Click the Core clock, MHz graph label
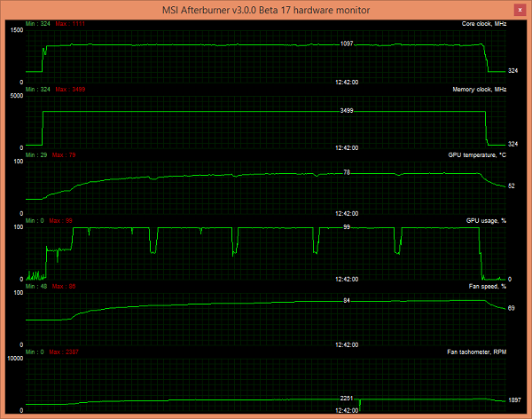 (483, 22)
